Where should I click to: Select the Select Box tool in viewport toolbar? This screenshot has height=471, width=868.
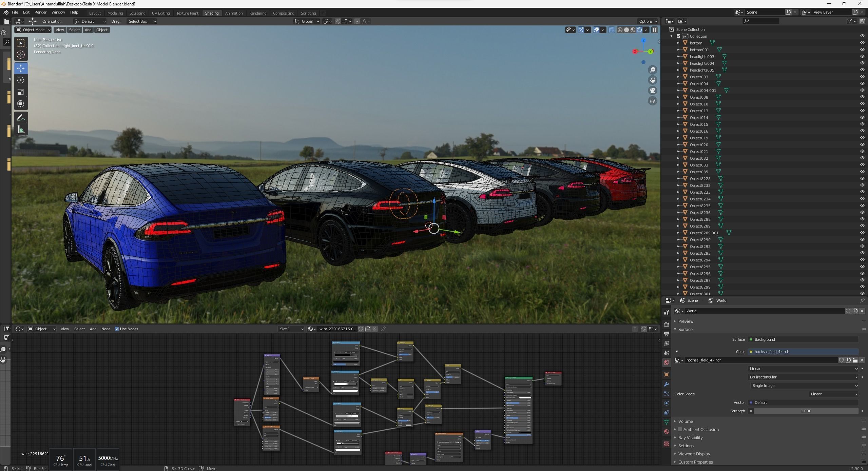tap(21, 43)
